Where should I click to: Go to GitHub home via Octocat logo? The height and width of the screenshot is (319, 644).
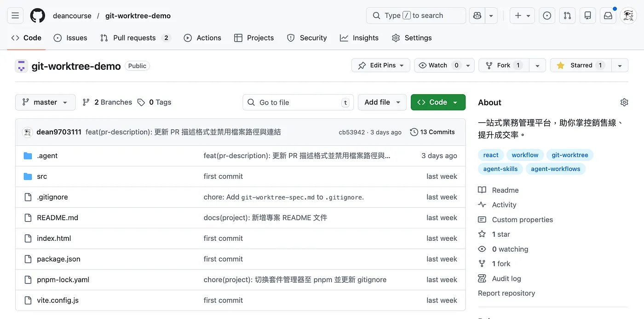pos(38,16)
